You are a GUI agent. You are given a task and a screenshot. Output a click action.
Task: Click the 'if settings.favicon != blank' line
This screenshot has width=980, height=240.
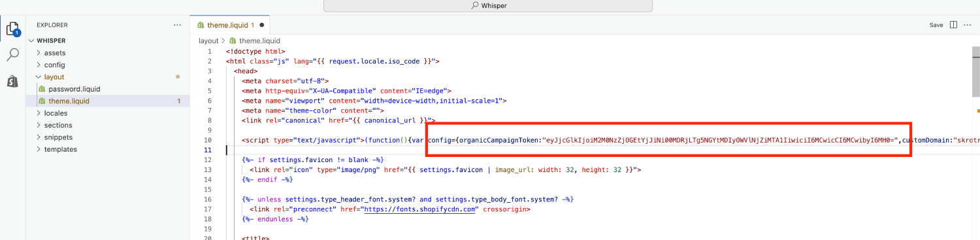[x=312, y=160]
